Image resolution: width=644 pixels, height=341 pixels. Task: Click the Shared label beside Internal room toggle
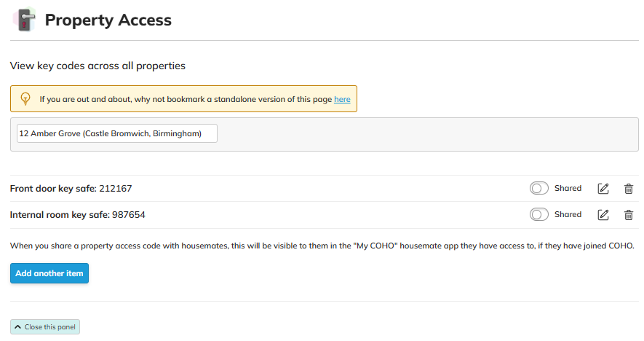click(x=568, y=215)
